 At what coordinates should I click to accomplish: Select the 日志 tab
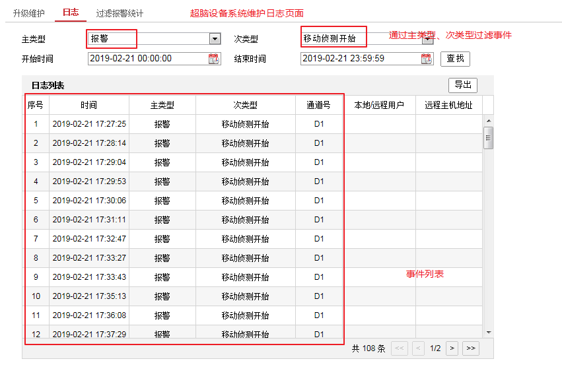[70, 12]
